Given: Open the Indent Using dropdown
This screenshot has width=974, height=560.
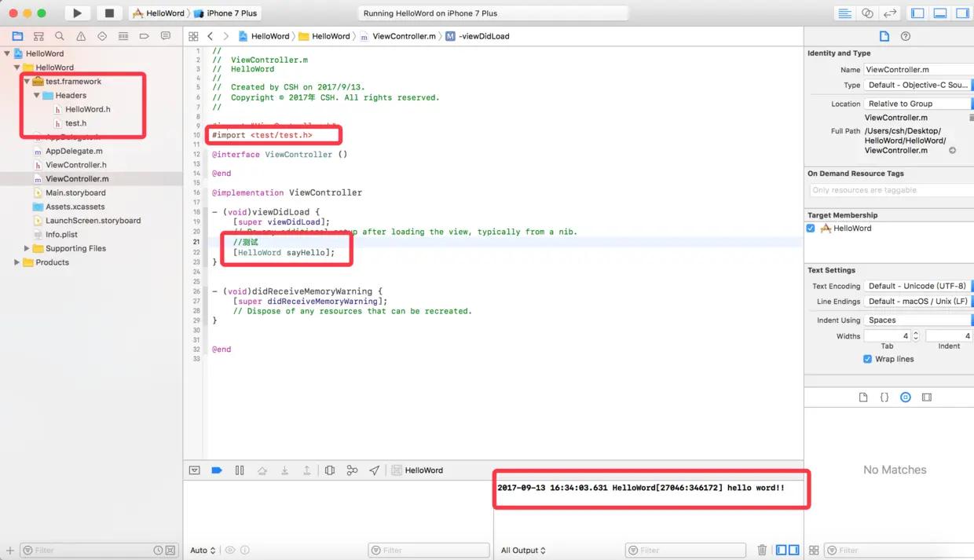Looking at the screenshot, I should [918, 320].
